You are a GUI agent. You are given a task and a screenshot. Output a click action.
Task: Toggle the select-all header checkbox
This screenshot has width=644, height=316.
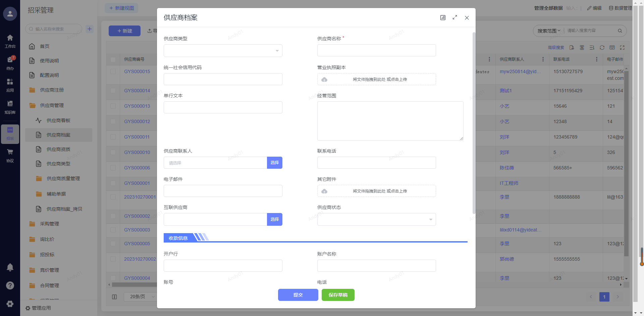[x=113, y=59]
